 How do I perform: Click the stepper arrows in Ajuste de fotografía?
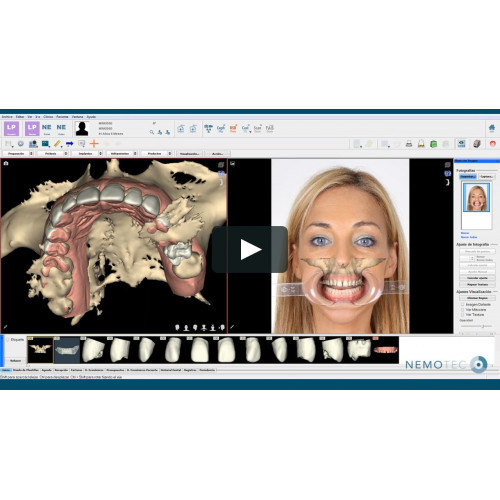[472, 258]
